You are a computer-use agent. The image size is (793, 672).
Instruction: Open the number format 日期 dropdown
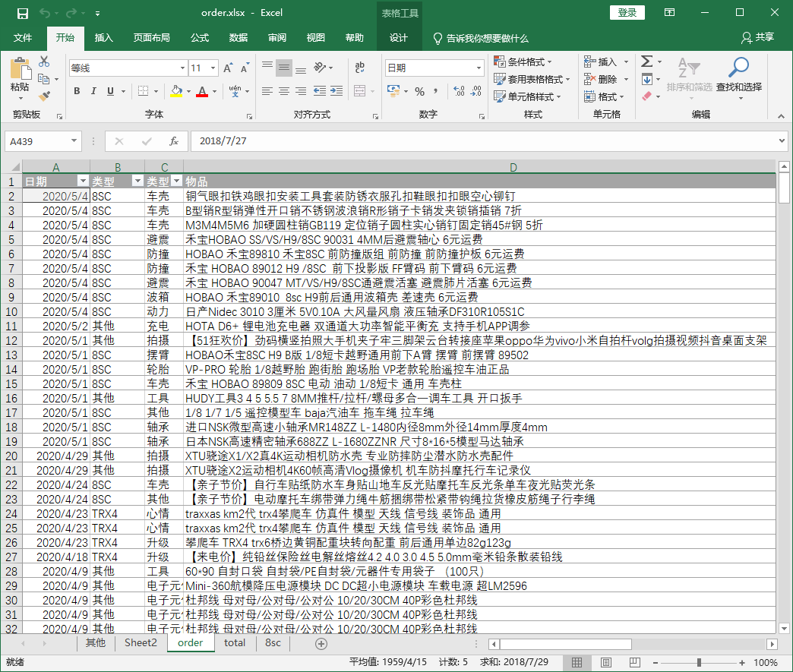pyautogui.click(x=479, y=68)
